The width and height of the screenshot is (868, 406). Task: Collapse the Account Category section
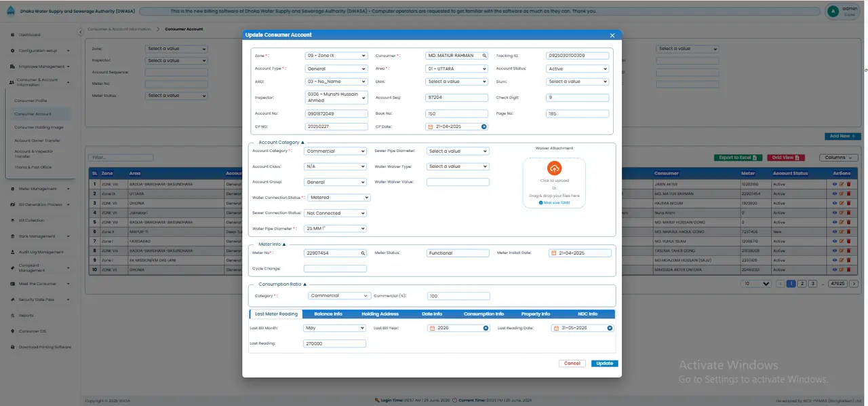pos(281,143)
